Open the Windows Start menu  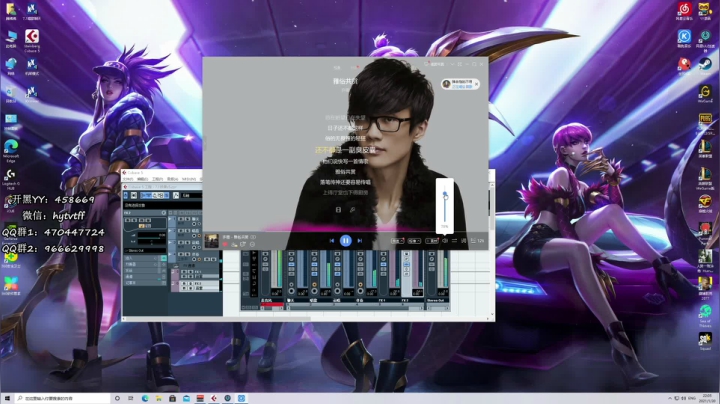pos(7,398)
